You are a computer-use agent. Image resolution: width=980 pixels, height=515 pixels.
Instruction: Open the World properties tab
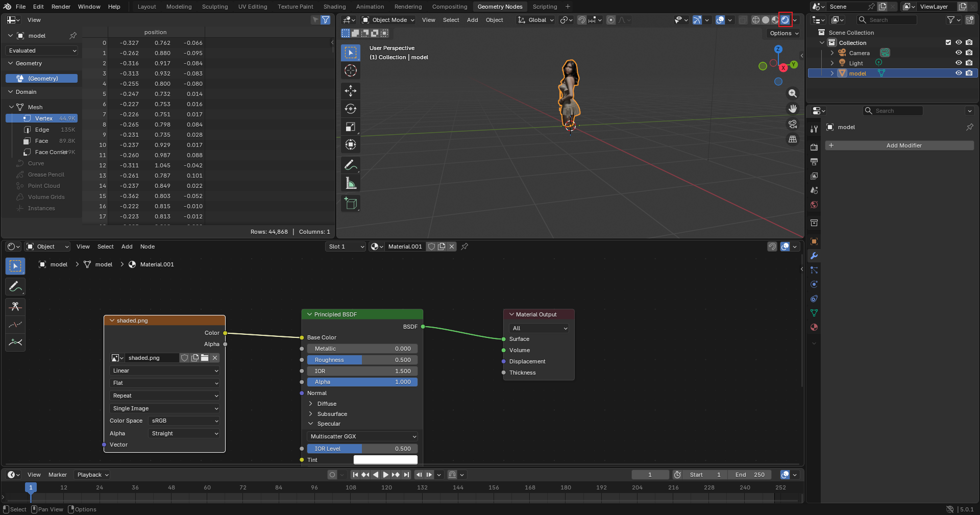[x=814, y=205]
